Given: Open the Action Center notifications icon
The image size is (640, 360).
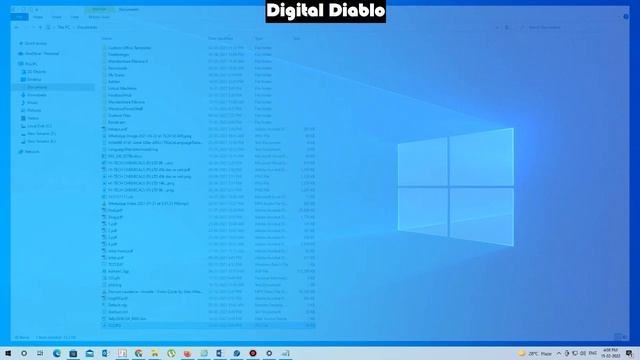Looking at the screenshot, I should tap(629, 353).
